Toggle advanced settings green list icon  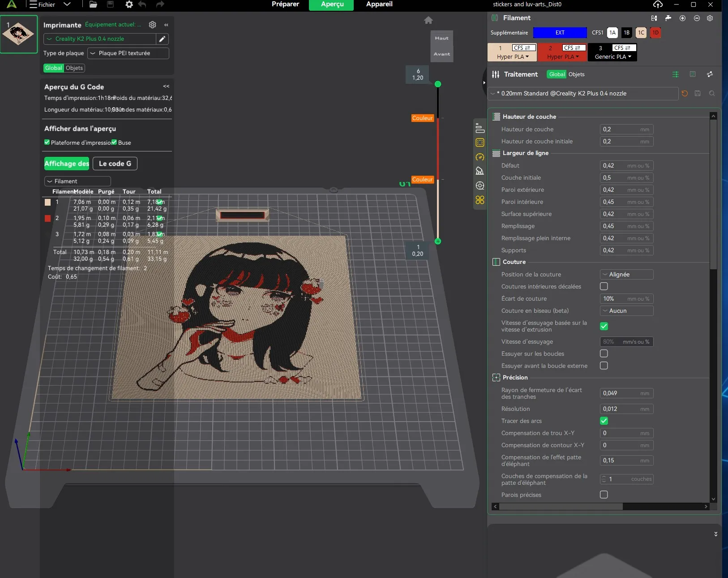click(676, 74)
